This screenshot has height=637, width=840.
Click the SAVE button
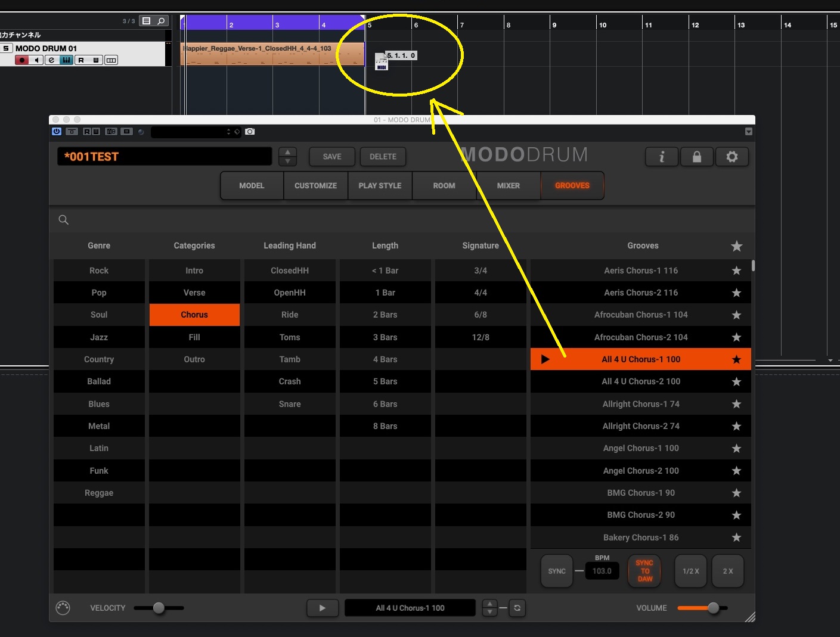click(x=332, y=157)
